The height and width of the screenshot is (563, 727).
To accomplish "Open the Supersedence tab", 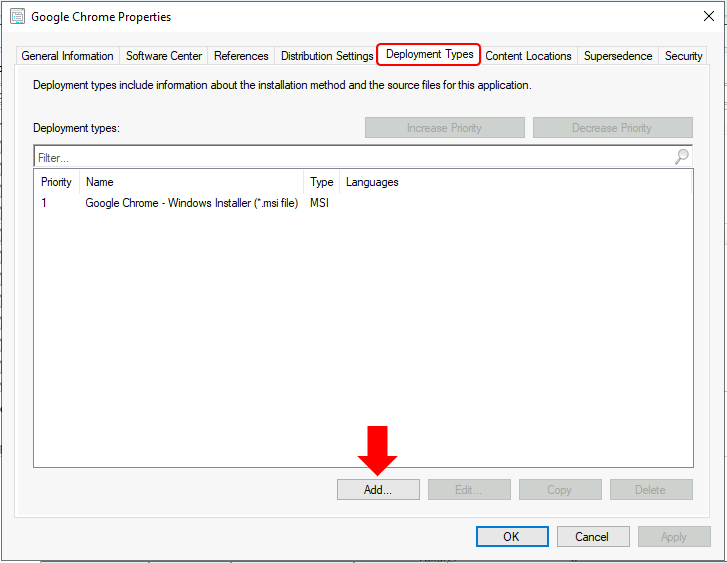I will pyautogui.click(x=618, y=56).
